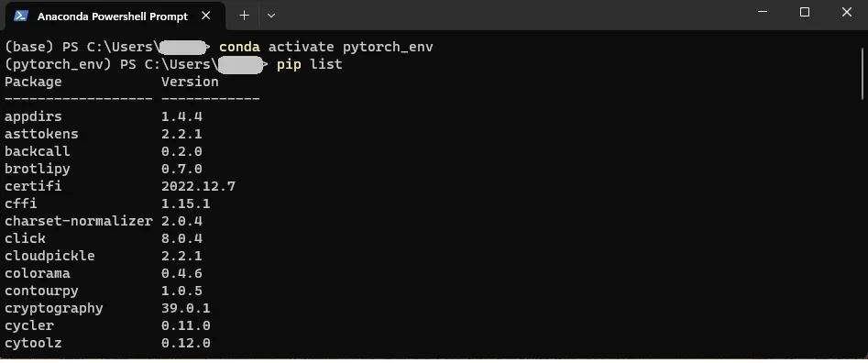Click certifi version 2022.12.7
The width and height of the screenshot is (868, 363).
(198, 186)
